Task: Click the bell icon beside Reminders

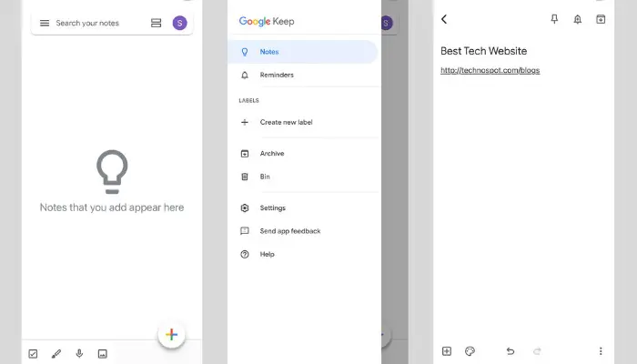Action: [245, 76]
